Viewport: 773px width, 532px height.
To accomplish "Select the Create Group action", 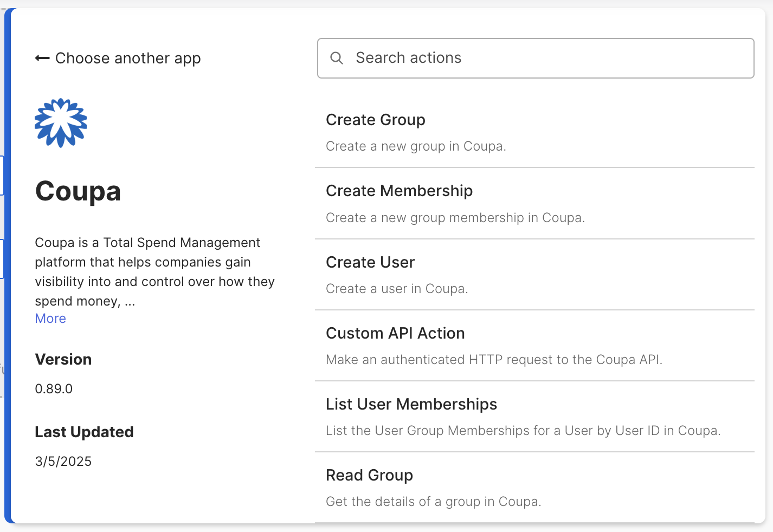I will click(375, 120).
